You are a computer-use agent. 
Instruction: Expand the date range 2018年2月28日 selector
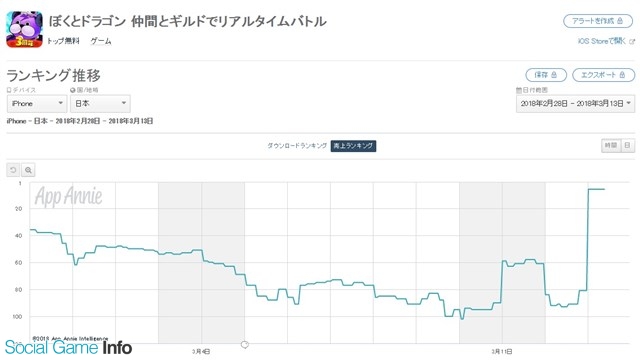click(576, 104)
